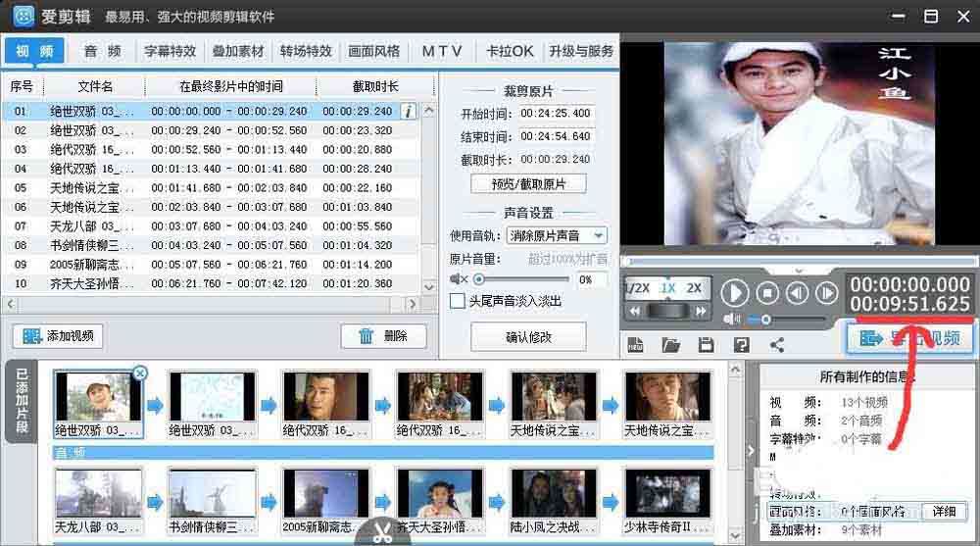Step to previous frame icon
This screenshot has height=546, width=980.
pyautogui.click(x=797, y=293)
